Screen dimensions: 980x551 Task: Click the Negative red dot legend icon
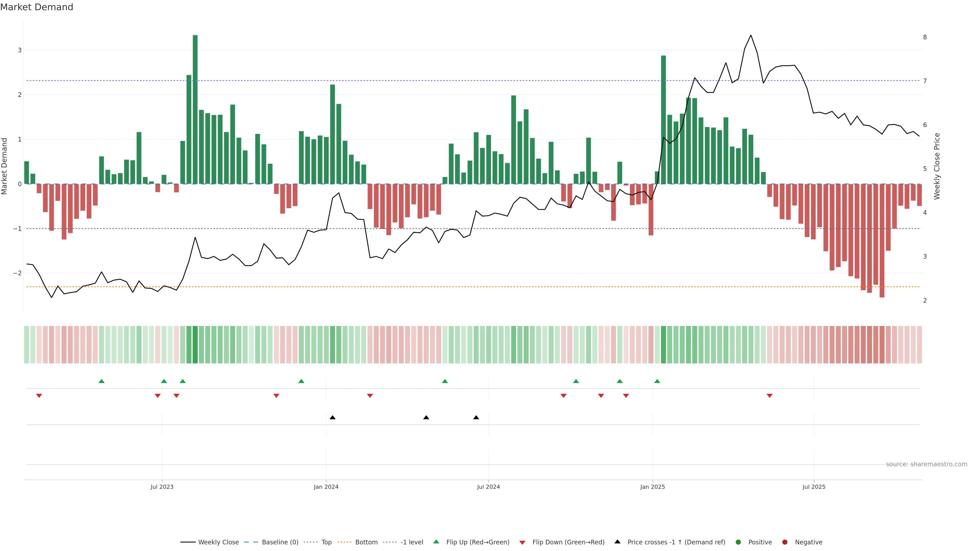click(x=785, y=542)
